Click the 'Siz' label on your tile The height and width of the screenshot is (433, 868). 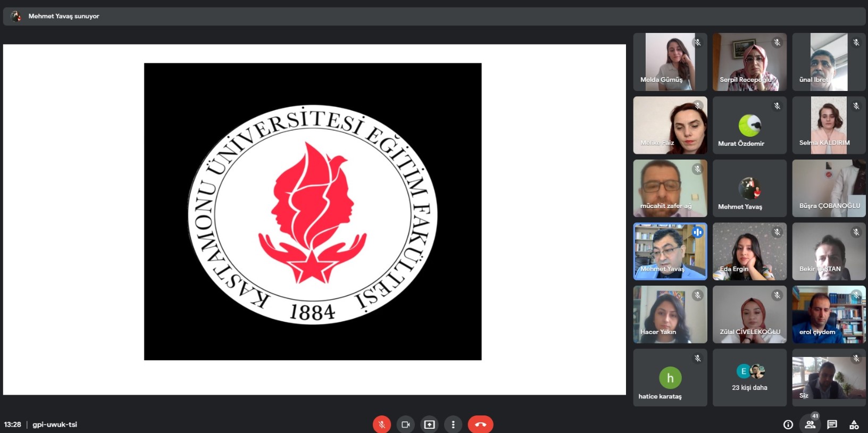[x=804, y=395]
